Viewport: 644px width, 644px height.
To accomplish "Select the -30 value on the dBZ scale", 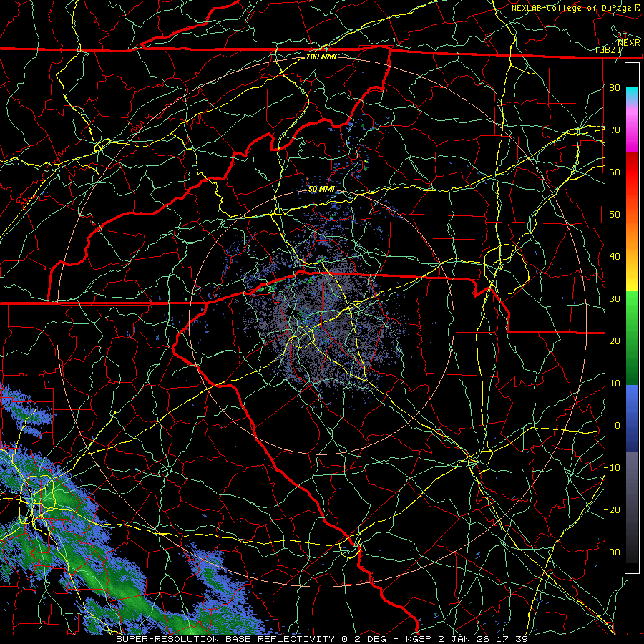I will tap(612, 552).
